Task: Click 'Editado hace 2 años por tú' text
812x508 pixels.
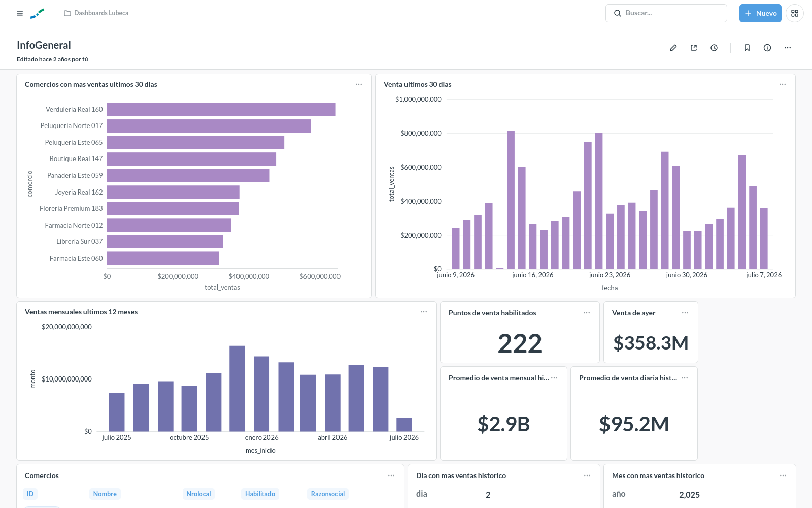Action: [x=52, y=59]
